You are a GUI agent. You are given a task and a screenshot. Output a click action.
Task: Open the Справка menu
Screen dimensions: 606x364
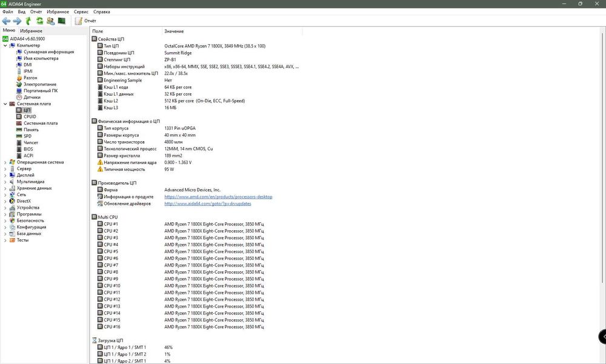[102, 12]
